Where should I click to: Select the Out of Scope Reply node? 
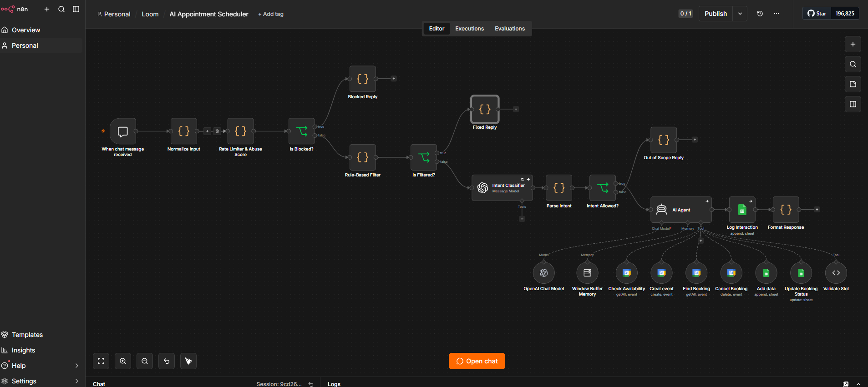point(664,140)
